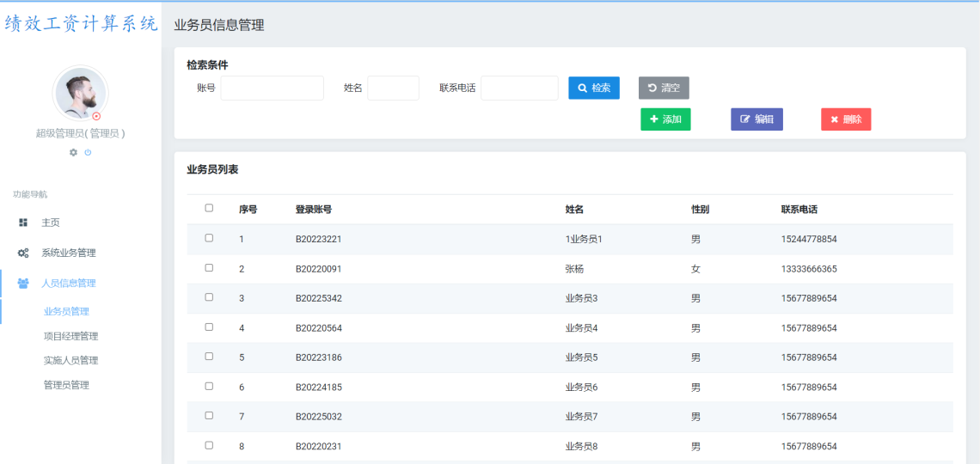The height and width of the screenshot is (464, 980).
Task: Click the 性别 column header
Action: pyautogui.click(x=700, y=210)
